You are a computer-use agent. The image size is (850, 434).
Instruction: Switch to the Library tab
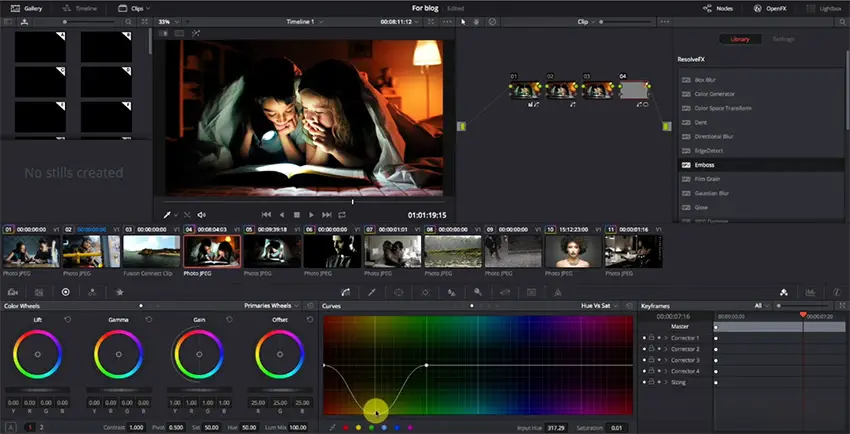[x=740, y=39]
